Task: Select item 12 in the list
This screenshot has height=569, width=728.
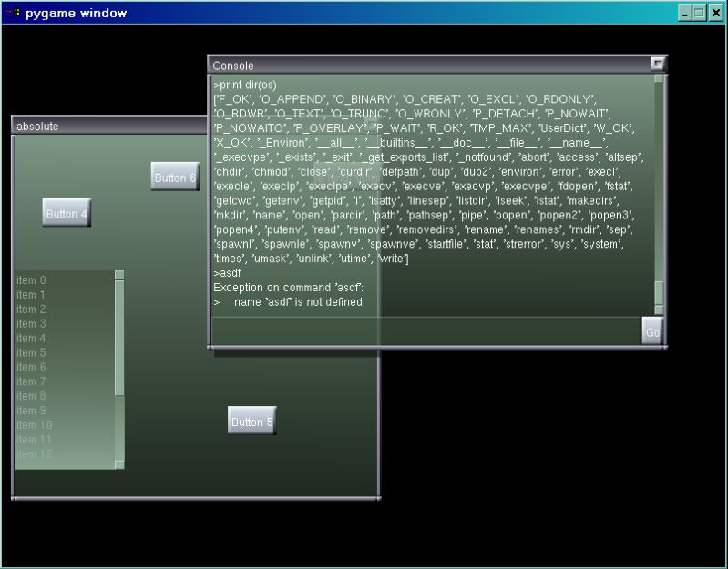Action: (65, 453)
